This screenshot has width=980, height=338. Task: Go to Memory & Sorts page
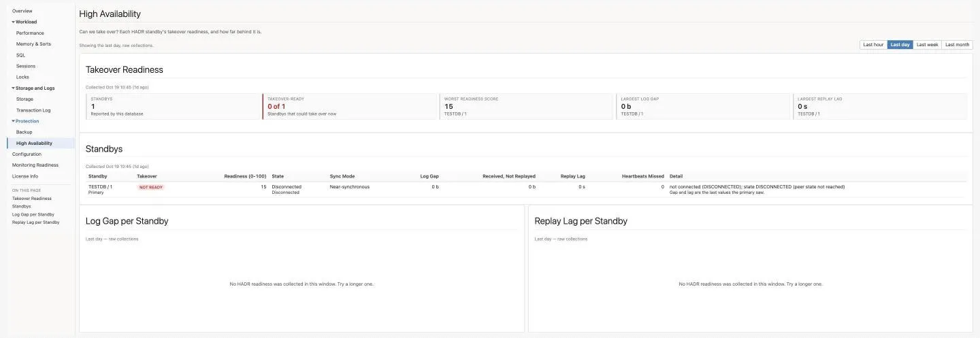pos(33,44)
